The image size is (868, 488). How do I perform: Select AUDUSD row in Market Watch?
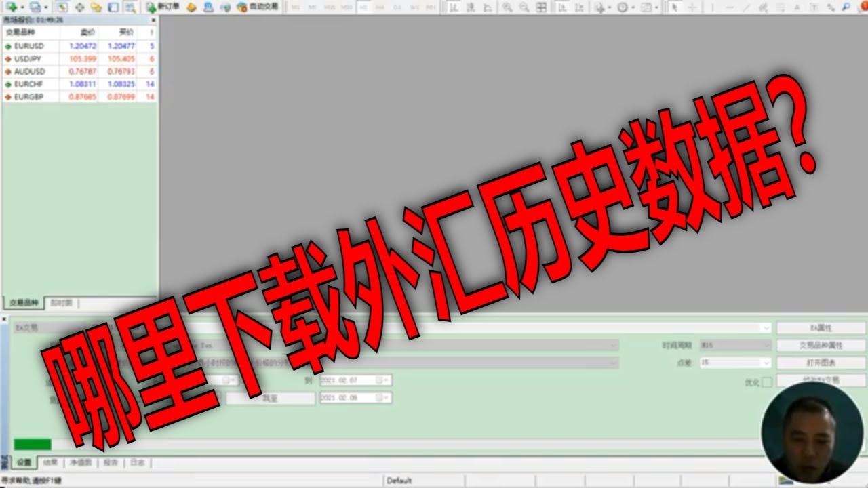pos(79,71)
